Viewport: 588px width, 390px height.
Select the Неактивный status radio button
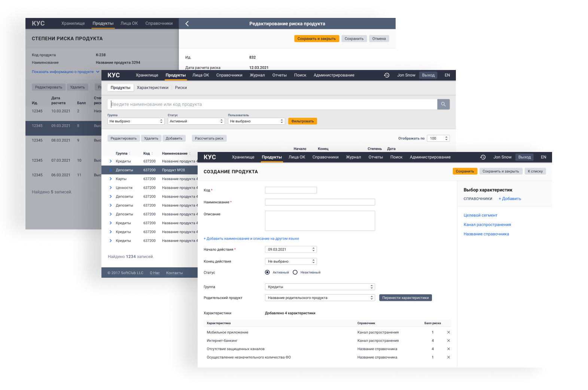click(x=295, y=272)
